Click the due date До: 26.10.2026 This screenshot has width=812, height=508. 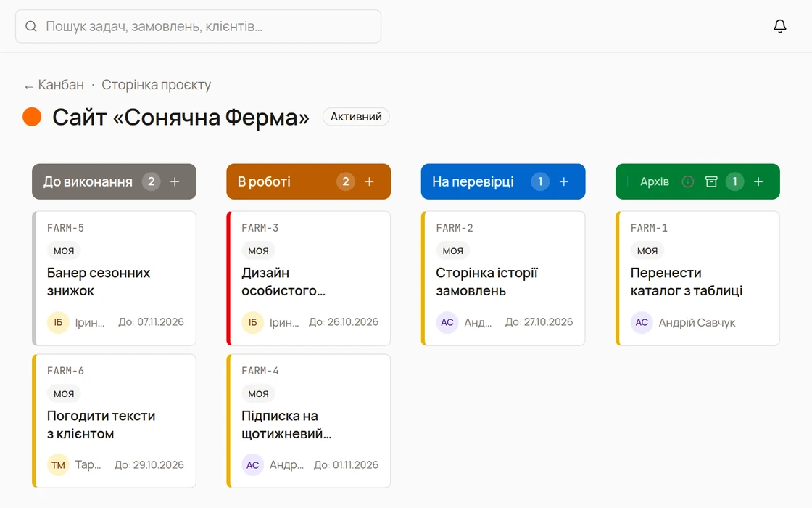click(x=344, y=322)
